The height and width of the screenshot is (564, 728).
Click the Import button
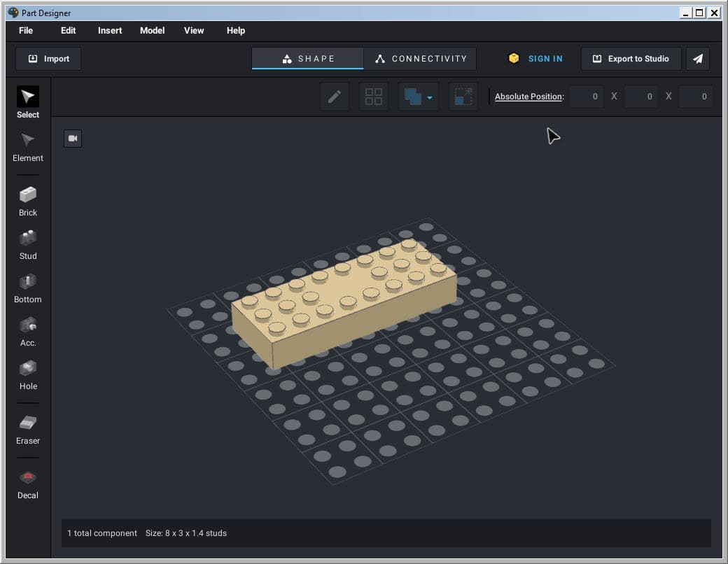point(48,59)
